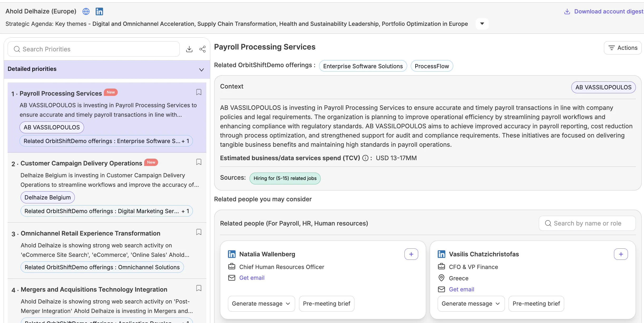Open the Actions menu

click(622, 48)
